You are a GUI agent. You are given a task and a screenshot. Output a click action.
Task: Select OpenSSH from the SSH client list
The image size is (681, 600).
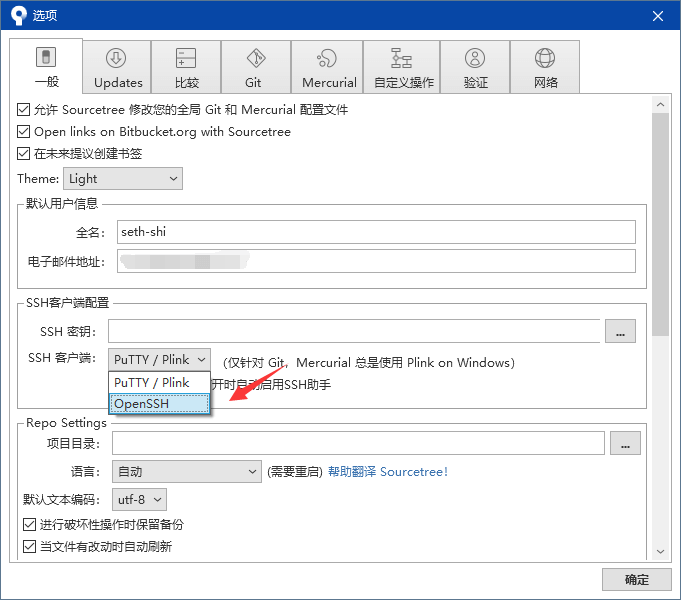tap(159, 404)
